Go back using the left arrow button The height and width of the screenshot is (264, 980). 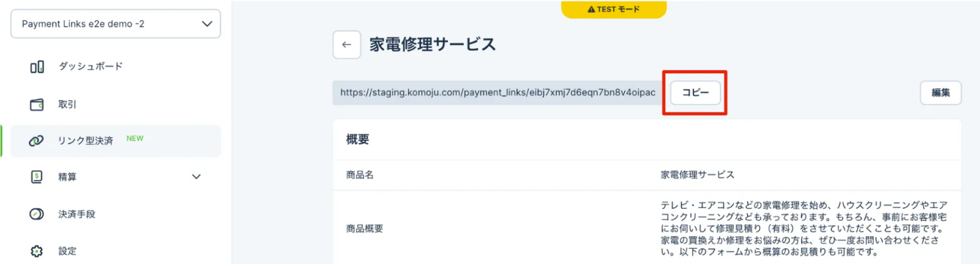click(x=346, y=45)
